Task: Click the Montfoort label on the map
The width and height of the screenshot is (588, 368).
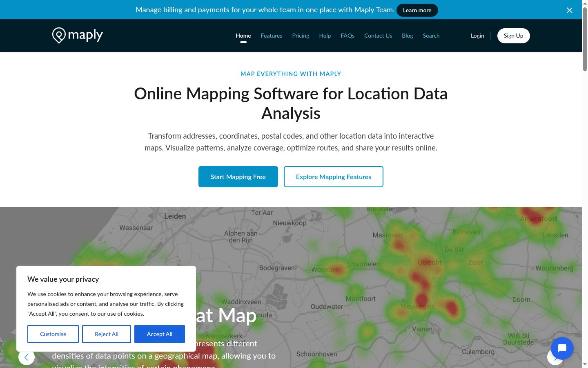Action: [361, 299]
